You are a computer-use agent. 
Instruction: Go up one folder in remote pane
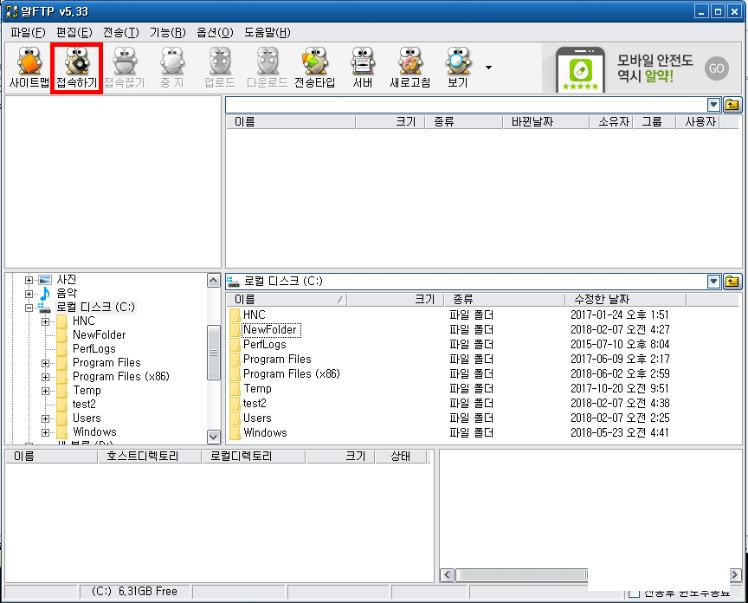[733, 104]
